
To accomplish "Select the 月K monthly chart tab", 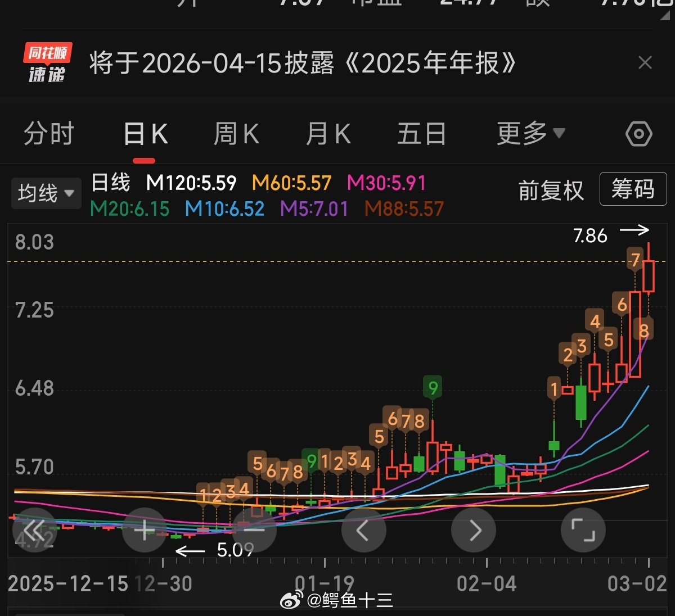I will 328,134.
